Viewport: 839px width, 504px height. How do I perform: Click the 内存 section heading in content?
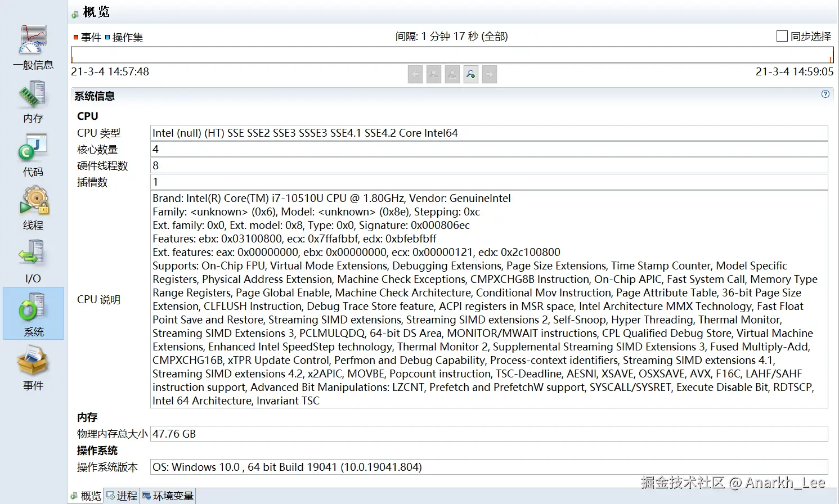[x=87, y=417]
